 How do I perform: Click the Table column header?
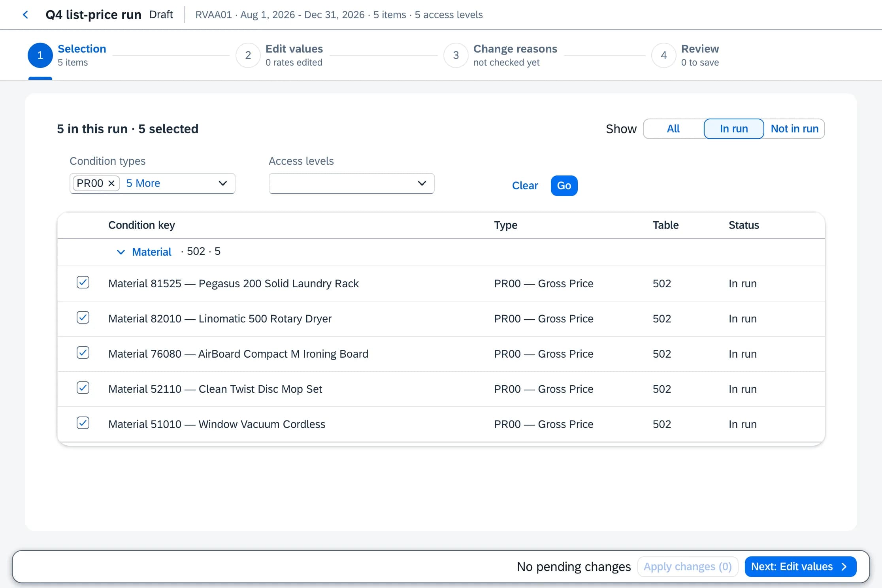665,225
